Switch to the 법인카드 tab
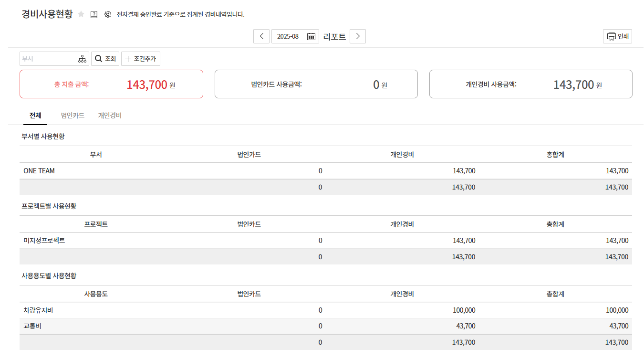 pos(73,116)
